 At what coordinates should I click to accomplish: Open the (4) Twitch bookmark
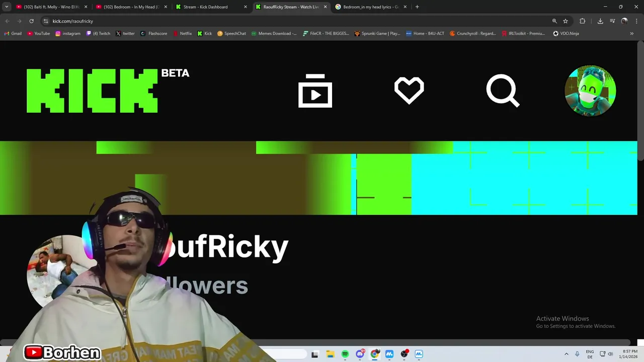point(98,33)
